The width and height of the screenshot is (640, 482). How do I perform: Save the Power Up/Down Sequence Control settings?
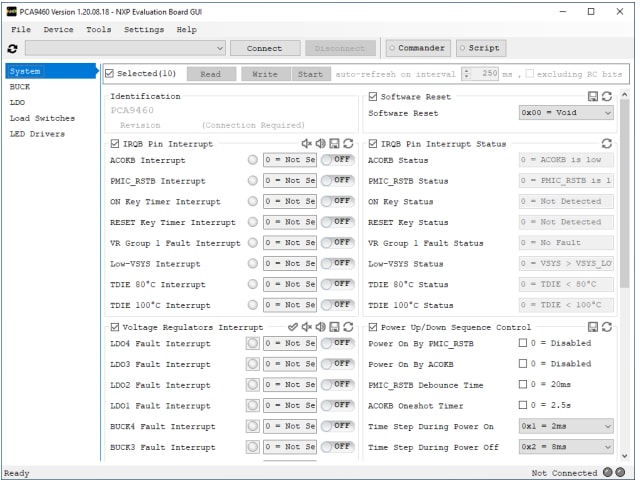[x=593, y=327]
